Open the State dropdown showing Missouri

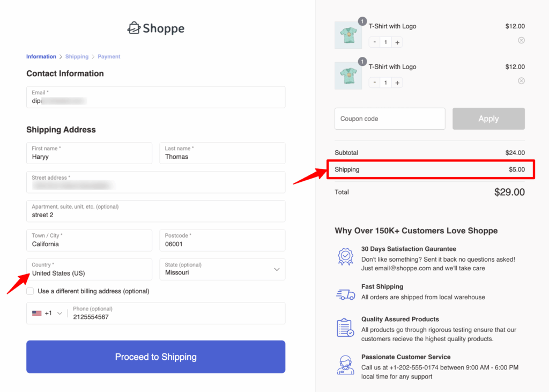coord(222,269)
